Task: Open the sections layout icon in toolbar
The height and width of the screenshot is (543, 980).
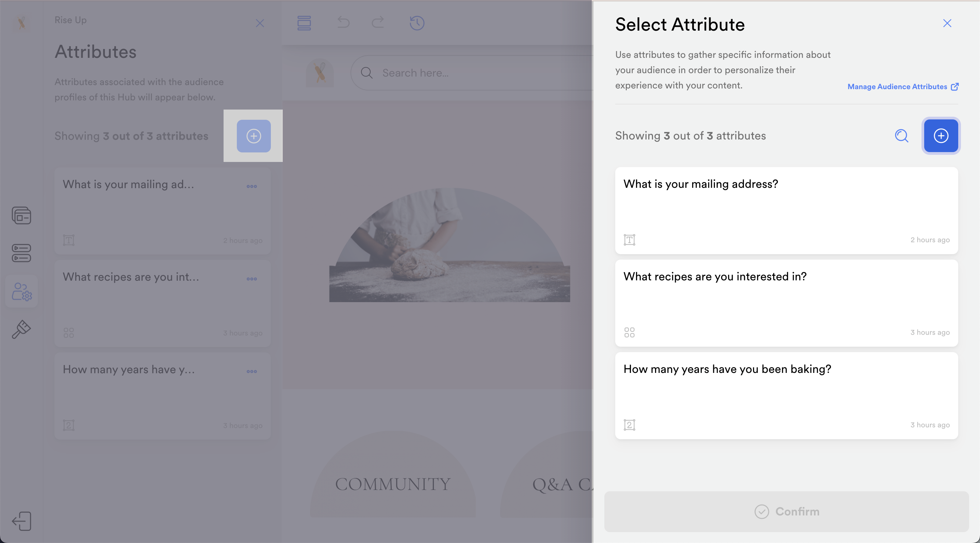Action: coord(304,23)
